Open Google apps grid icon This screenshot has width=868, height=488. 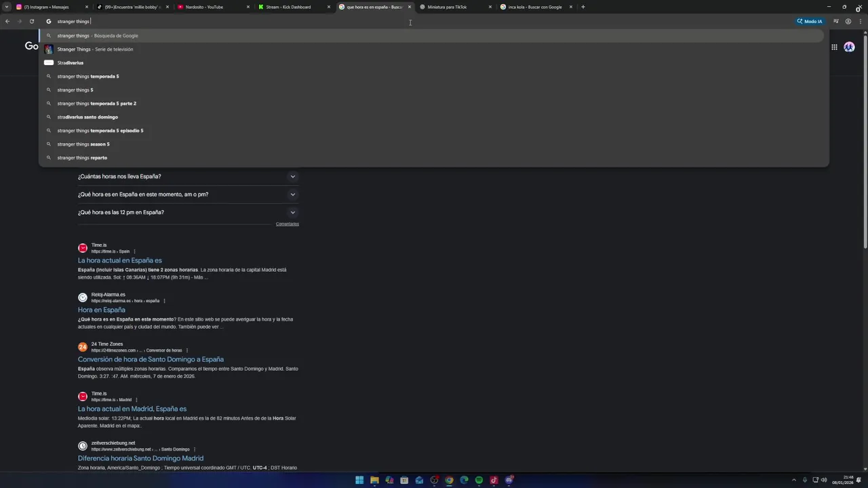[834, 47]
